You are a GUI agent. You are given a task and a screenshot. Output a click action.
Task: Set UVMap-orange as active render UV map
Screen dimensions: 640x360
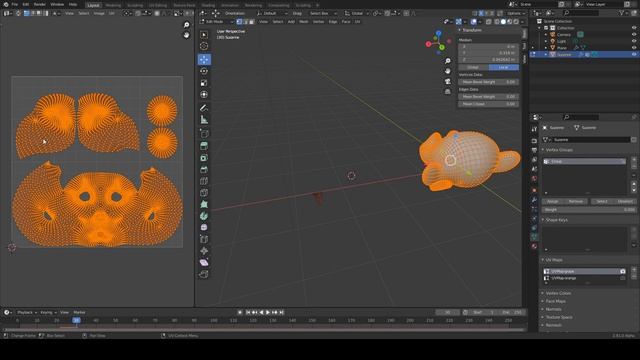point(622,278)
